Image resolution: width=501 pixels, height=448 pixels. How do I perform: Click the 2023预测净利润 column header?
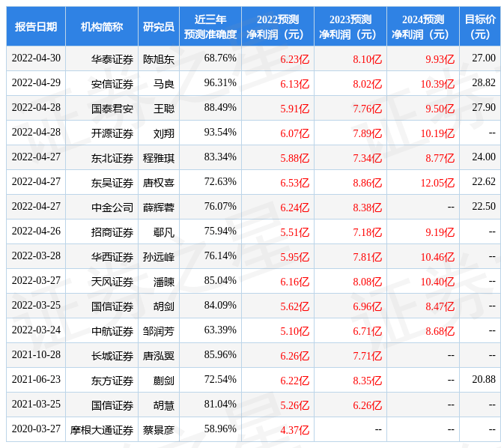coord(350,26)
